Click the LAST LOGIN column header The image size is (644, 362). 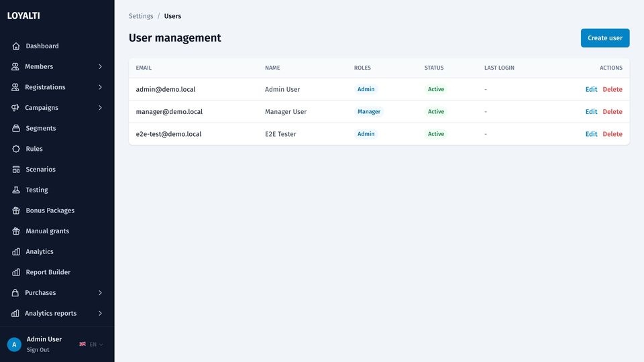[499, 68]
